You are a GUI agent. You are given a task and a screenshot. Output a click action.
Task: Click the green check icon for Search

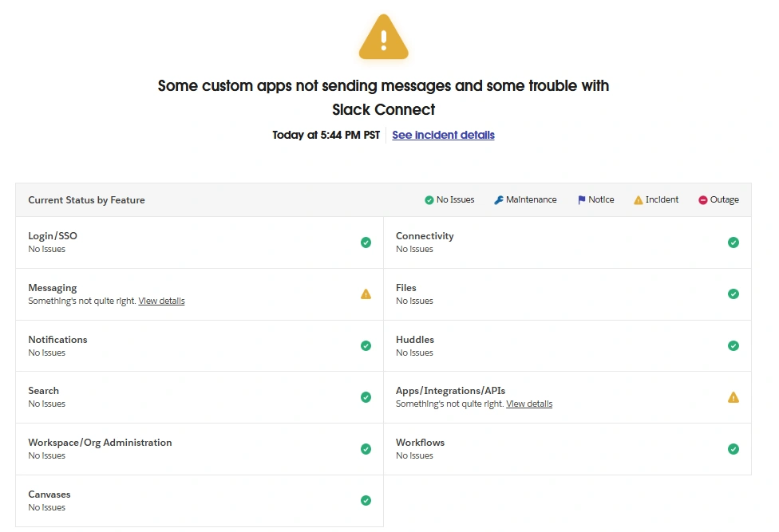click(x=366, y=397)
